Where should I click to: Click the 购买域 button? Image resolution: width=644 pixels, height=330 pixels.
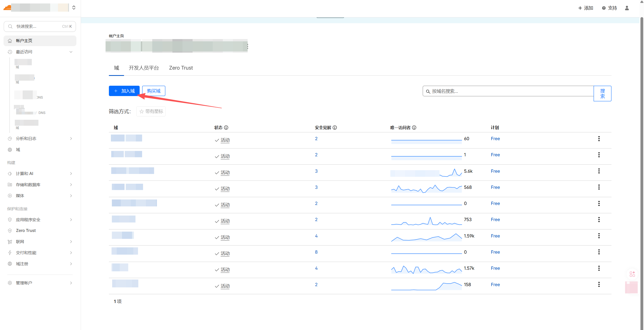click(154, 91)
